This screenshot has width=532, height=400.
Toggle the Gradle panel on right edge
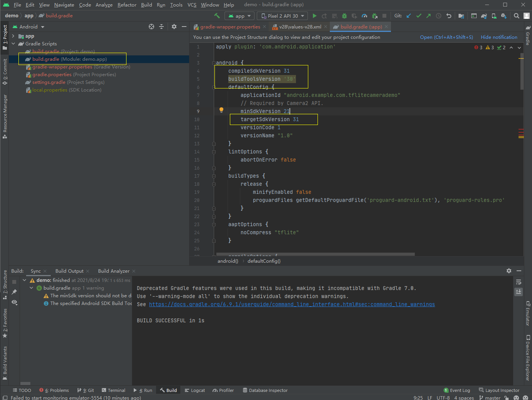tap(528, 36)
